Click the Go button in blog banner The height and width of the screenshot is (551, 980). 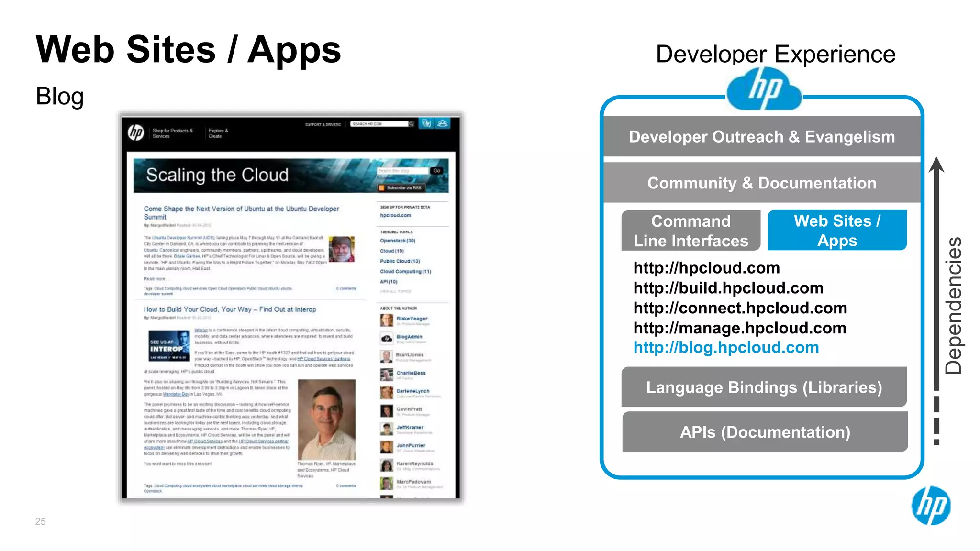point(436,171)
